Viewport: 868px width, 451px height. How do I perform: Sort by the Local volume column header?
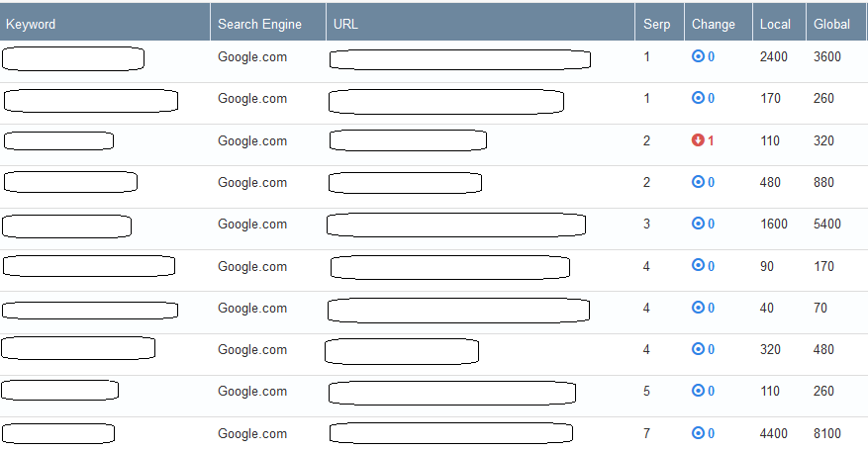tap(775, 25)
